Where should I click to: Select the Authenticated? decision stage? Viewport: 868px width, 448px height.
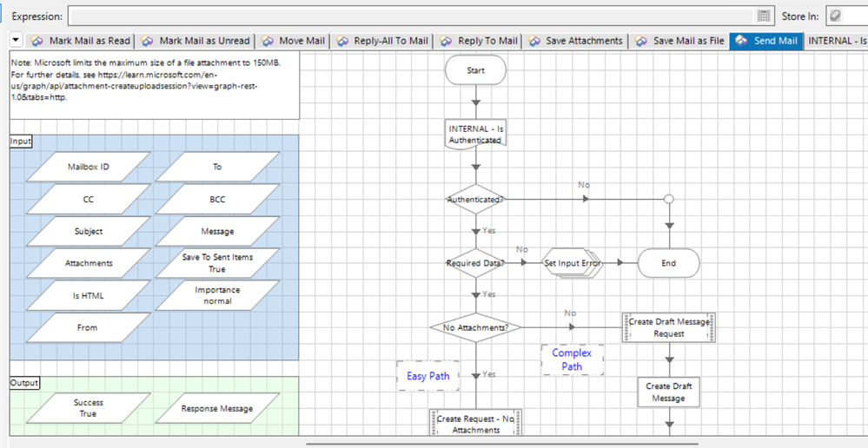pyautogui.click(x=475, y=199)
